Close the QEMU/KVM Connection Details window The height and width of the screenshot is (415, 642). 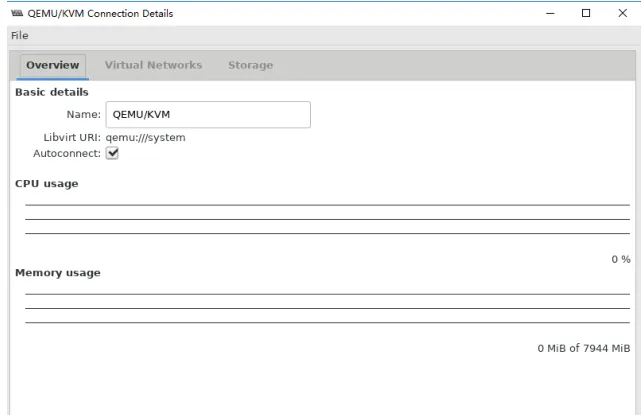coord(622,13)
